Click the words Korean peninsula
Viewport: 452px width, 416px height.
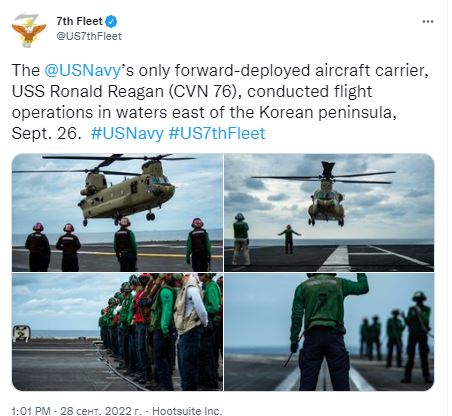tap(328, 112)
